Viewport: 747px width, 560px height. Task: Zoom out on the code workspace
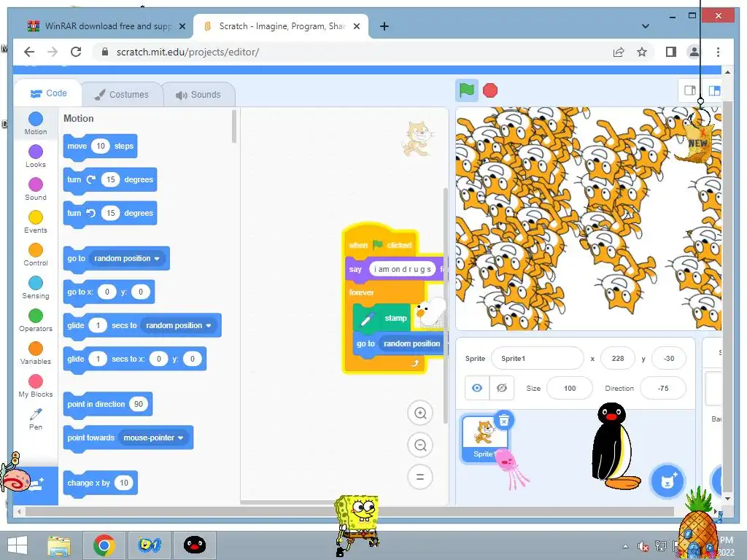pos(420,445)
